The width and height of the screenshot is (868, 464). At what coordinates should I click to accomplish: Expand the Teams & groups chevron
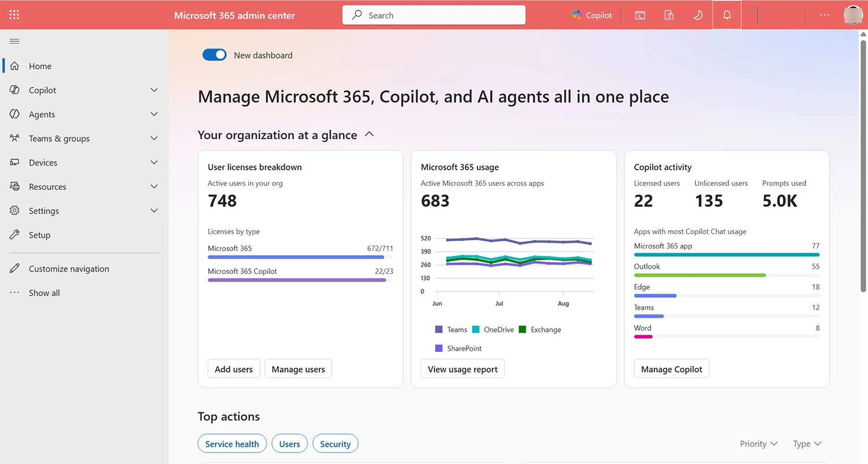click(154, 138)
